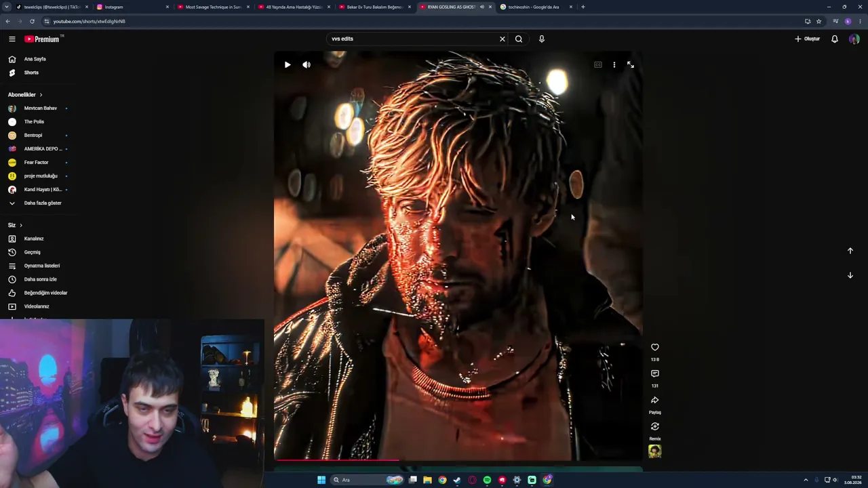Mute the Shorts video volume
Screen dimensions: 868x488
(307, 65)
